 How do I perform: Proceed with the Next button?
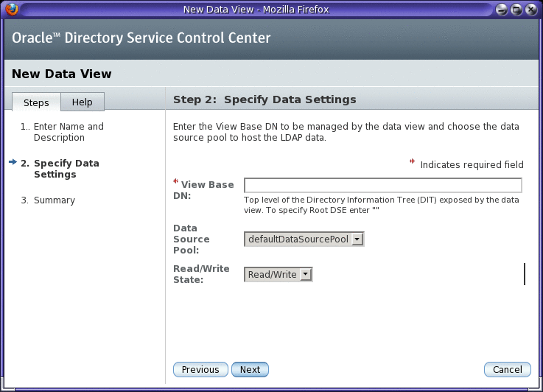250,369
